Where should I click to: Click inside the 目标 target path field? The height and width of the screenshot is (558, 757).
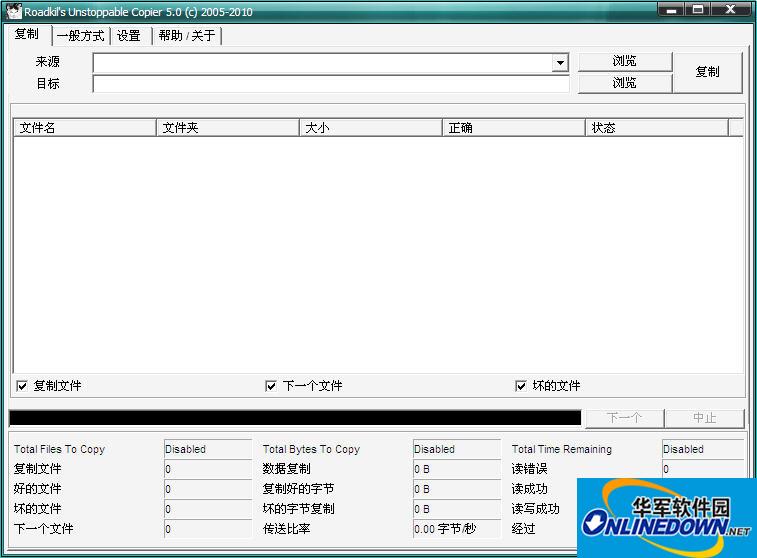coord(331,84)
